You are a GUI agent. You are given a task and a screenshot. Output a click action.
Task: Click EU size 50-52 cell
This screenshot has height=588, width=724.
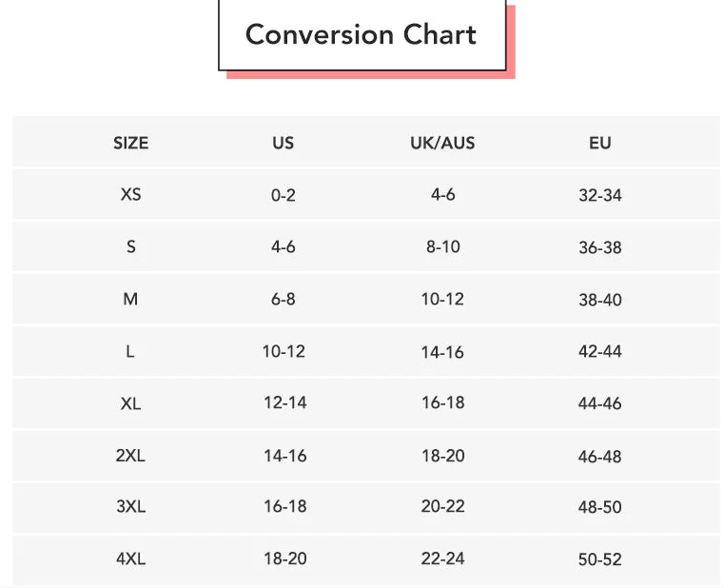point(599,559)
